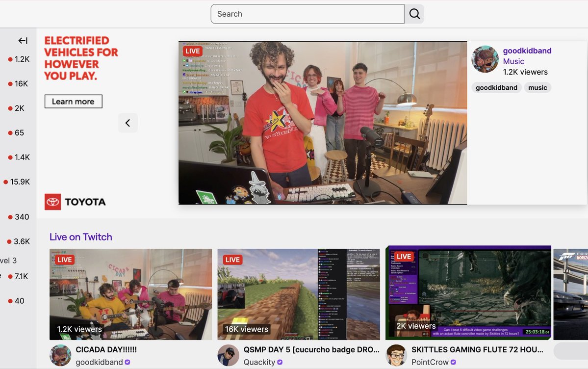The width and height of the screenshot is (588, 369).
Task: Open PointCrow channel avatar
Action: pos(396,355)
